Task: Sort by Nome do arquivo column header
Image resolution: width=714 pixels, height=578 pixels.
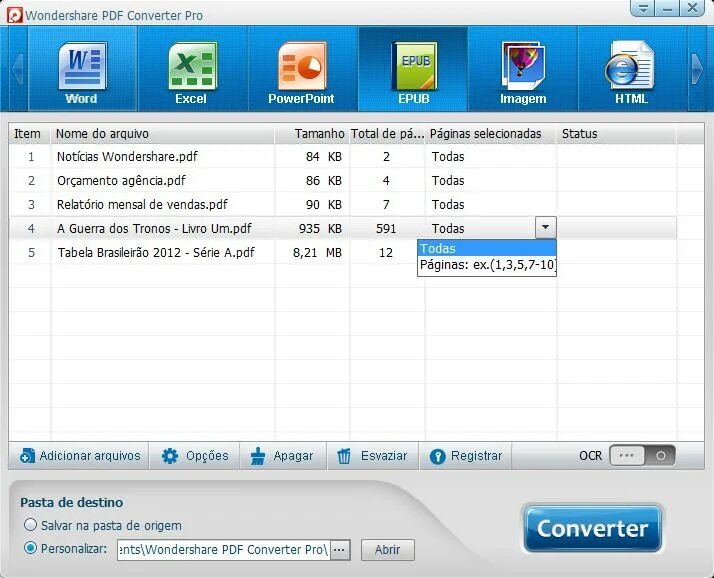Action: tap(163, 133)
